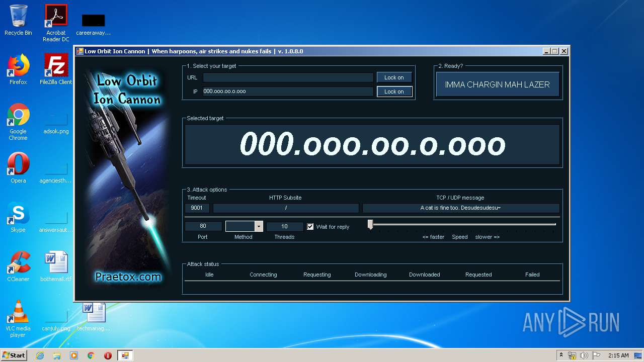Launch Skype desktop shortcut
The height and width of the screenshot is (362, 644).
click(18, 217)
